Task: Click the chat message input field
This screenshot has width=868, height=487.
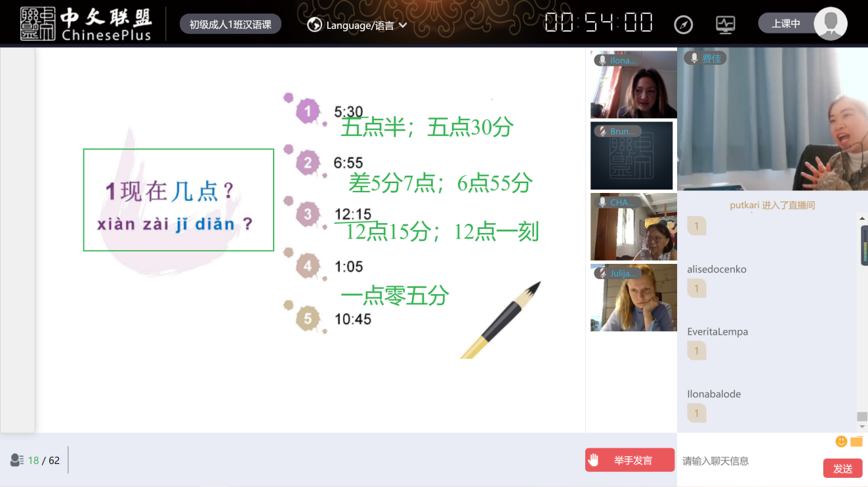Action: pyautogui.click(x=748, y=461)
